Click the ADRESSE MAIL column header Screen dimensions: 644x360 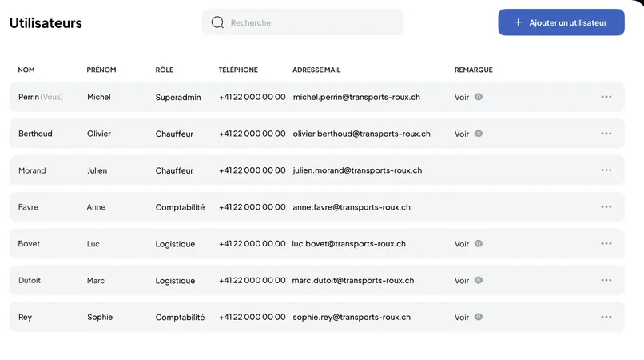(316, 70)
